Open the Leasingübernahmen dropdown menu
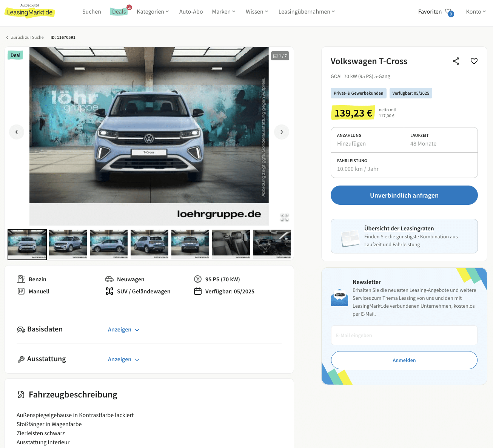The width and height of the screenshot is (493, 448). 307,12
